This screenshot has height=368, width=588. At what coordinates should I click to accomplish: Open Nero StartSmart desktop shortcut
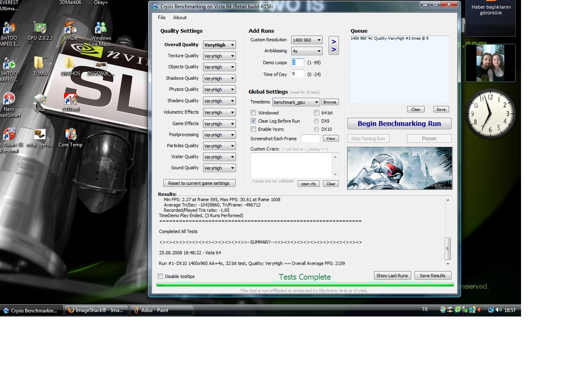click(x=9, y=105)
